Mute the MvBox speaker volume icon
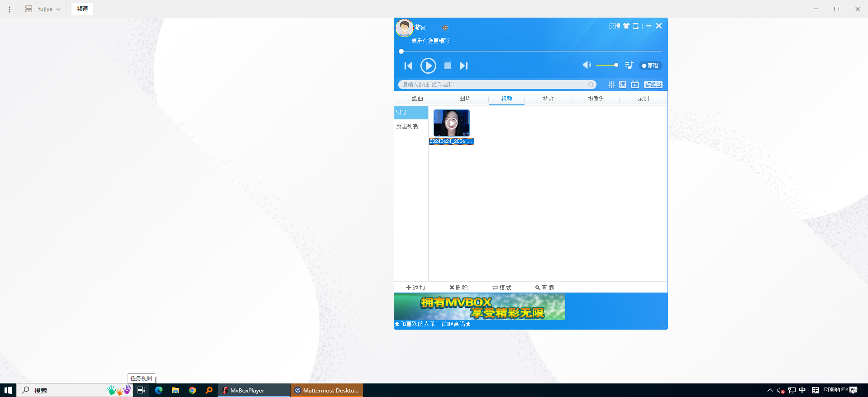 click(587, 65)
